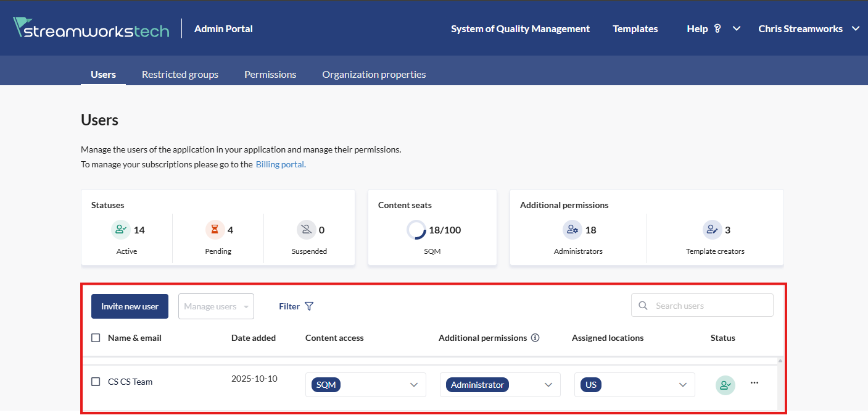
Task: Click the Streamworkstech logo
Action: coord(91,28)
